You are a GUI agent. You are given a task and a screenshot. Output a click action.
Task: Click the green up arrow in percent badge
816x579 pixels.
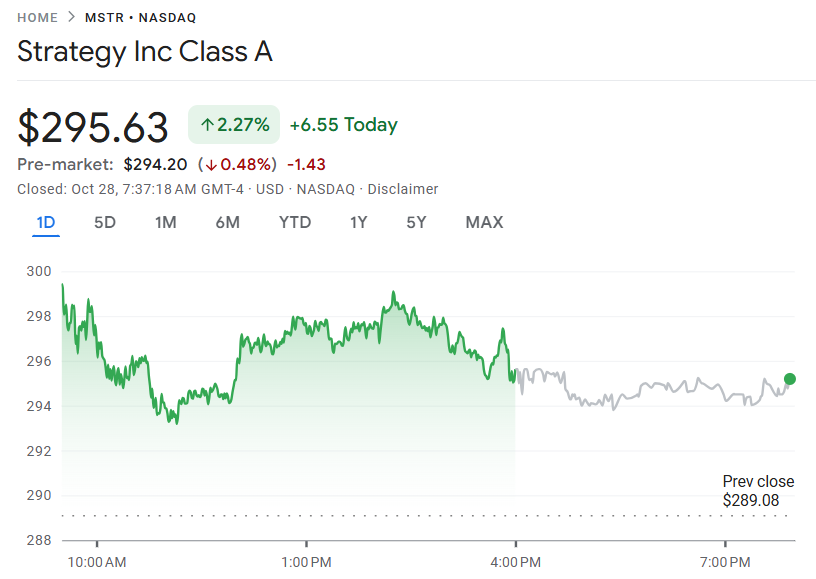coord(207,125)
